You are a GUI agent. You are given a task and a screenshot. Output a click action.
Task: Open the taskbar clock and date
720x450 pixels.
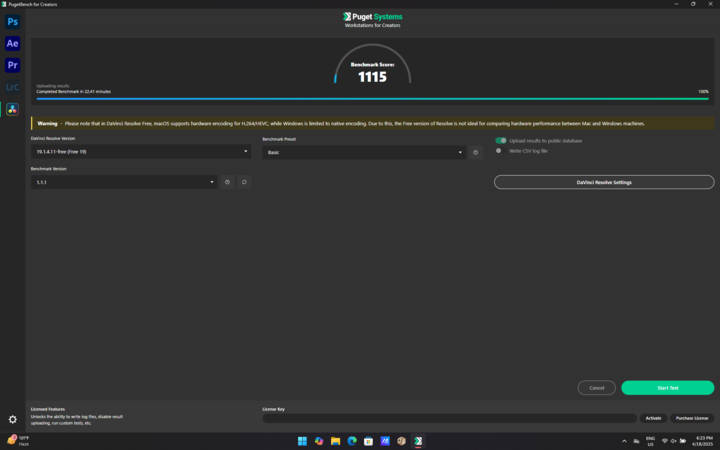(703, 441)
